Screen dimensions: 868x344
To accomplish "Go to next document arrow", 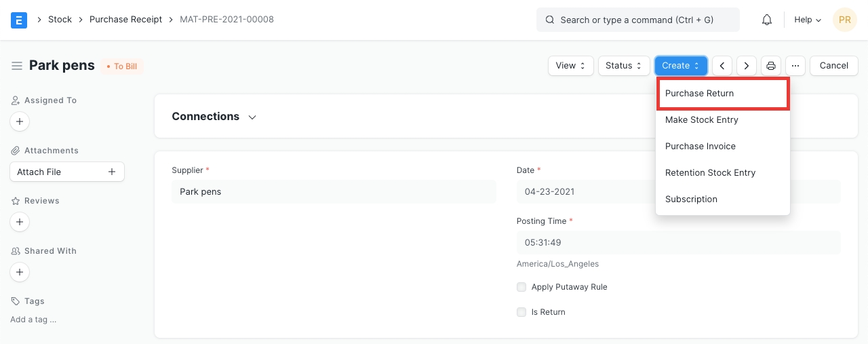I will coord(747,66).
